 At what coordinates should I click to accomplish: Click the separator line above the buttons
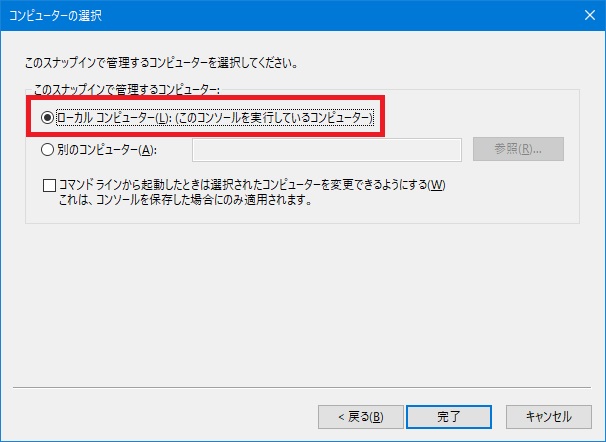coord(302,386)
